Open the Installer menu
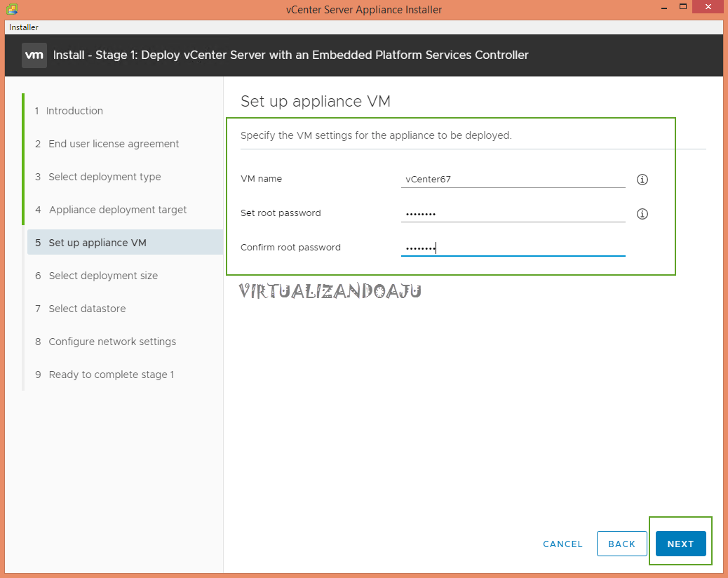This screenshot has width=728, height=578. click(x=24, y=27)
